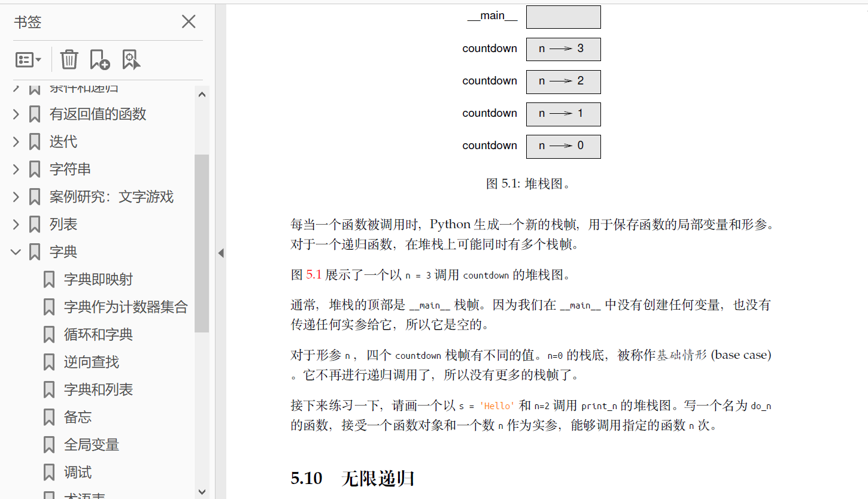
Task: Click the n → 0 stack frame box
Action: click(x=563, y=146)
